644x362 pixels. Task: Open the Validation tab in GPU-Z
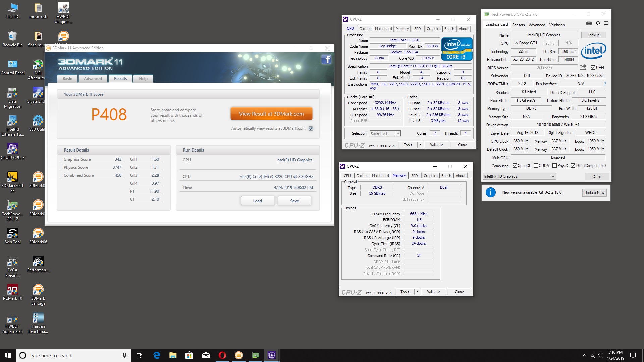(x=557, y=25)
